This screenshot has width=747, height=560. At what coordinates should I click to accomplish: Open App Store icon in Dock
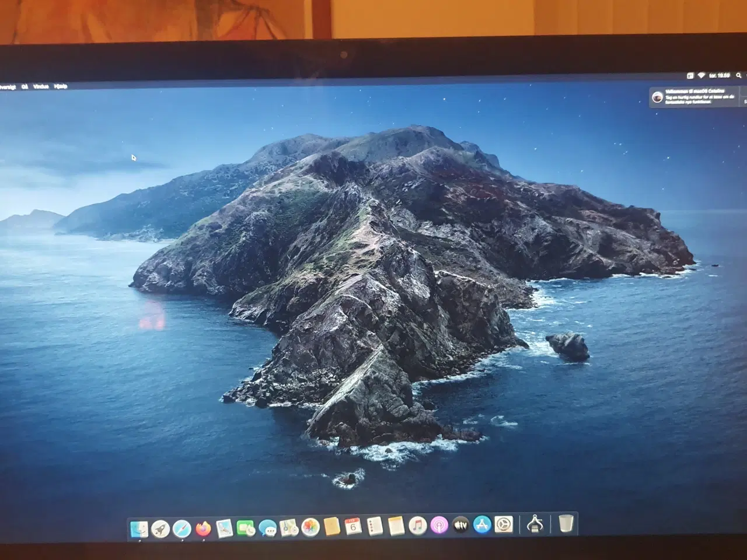pos(481,525)
